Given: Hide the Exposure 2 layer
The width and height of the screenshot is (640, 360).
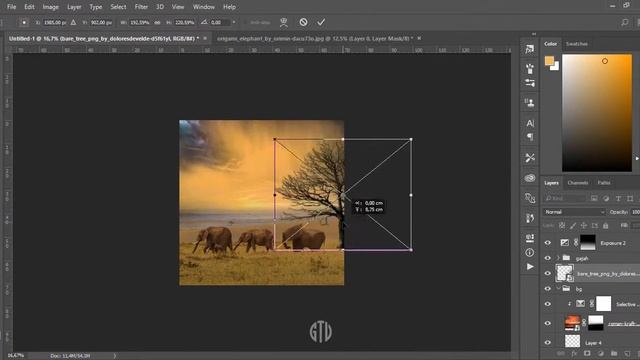Looking at the screenshot, I should tap(548, 243).
